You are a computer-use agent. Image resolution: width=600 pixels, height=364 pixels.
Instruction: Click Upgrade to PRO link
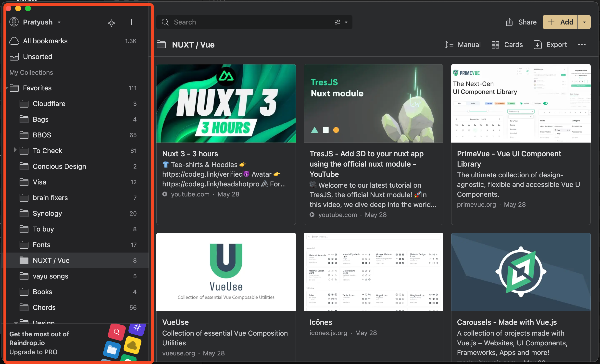[33, 352]
